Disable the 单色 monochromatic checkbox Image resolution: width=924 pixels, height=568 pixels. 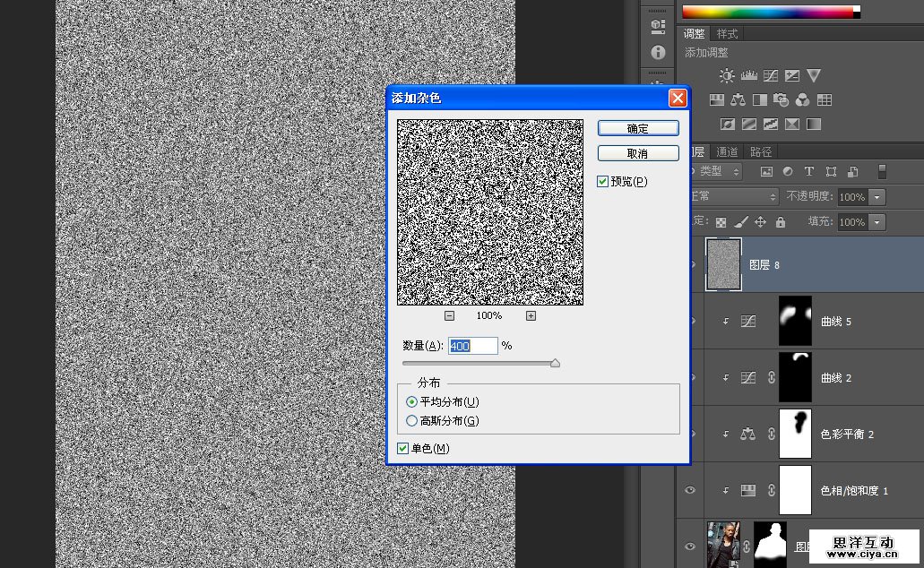click(x=402, y=448)
